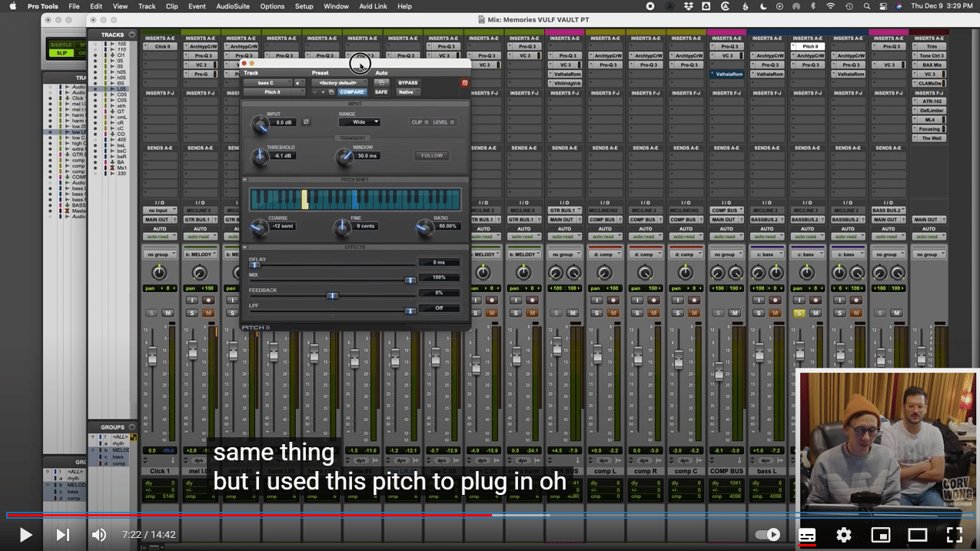
Task: Collapse the PITCH SHIFT section
Action: tap(245, 180)
